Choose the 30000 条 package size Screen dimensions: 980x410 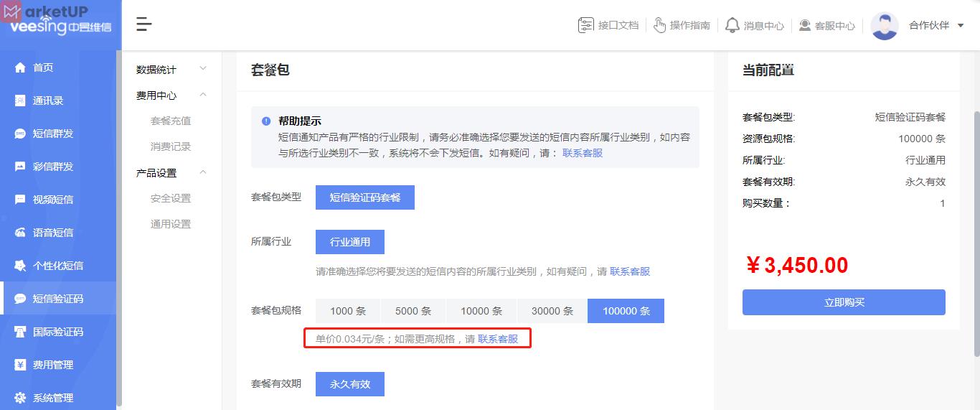(552, 311)
